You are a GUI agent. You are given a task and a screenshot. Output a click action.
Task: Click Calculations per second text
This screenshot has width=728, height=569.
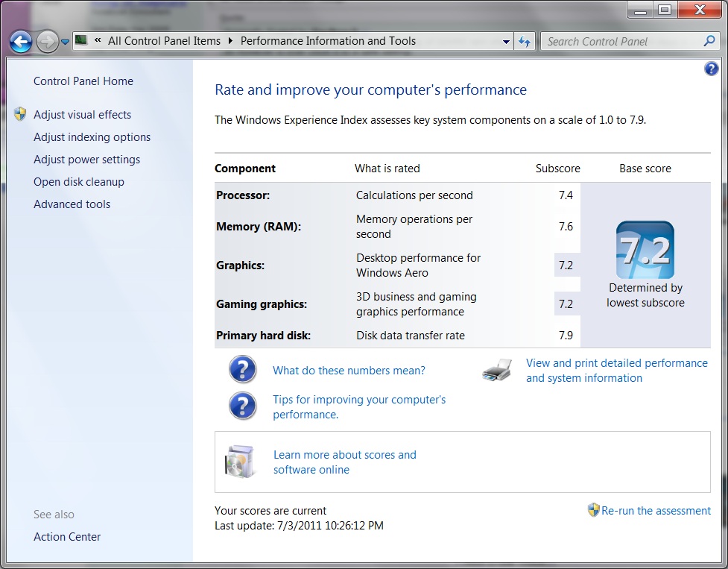click(x=414, y=195)
